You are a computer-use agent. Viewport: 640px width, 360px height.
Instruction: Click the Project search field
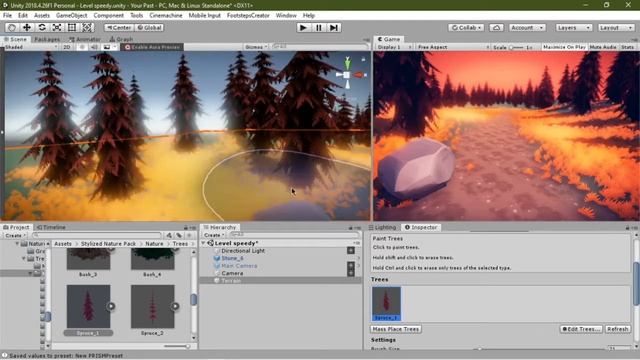click(x=97, y=236)
